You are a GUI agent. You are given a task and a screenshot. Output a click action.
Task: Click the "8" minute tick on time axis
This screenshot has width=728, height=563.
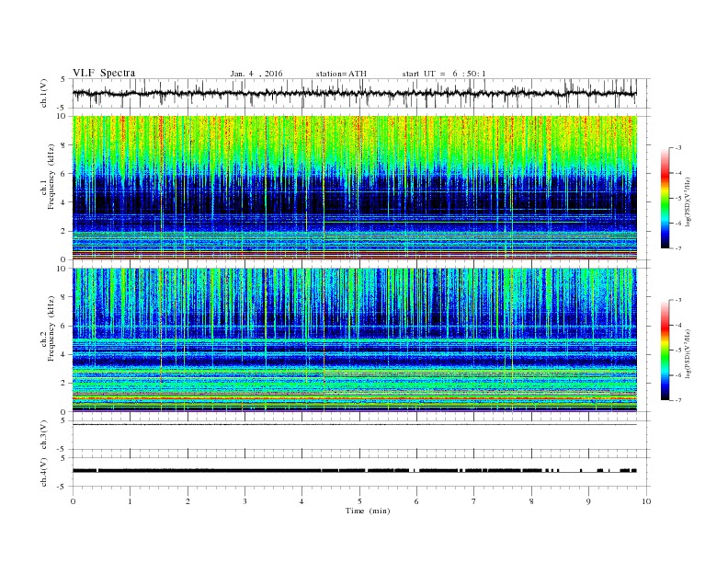coord(531,501)
